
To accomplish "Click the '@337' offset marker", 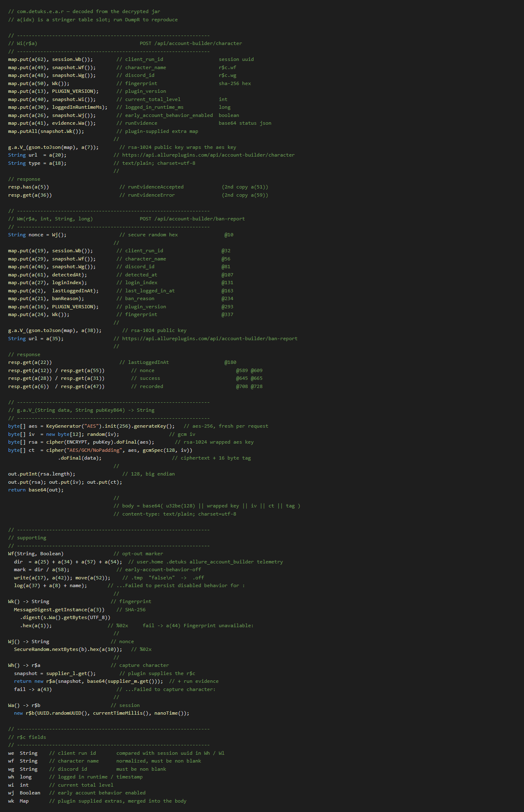I will (x=228, y=314).
